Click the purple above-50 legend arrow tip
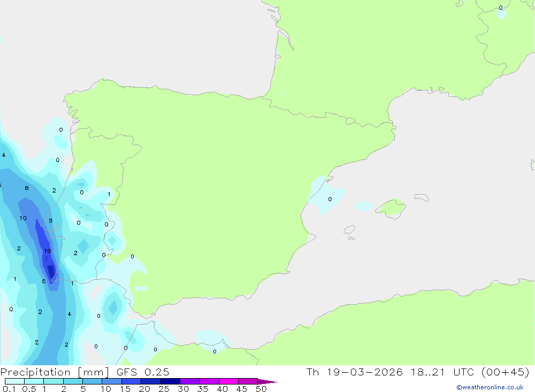 pyautogui.click(x=267, y=382)
